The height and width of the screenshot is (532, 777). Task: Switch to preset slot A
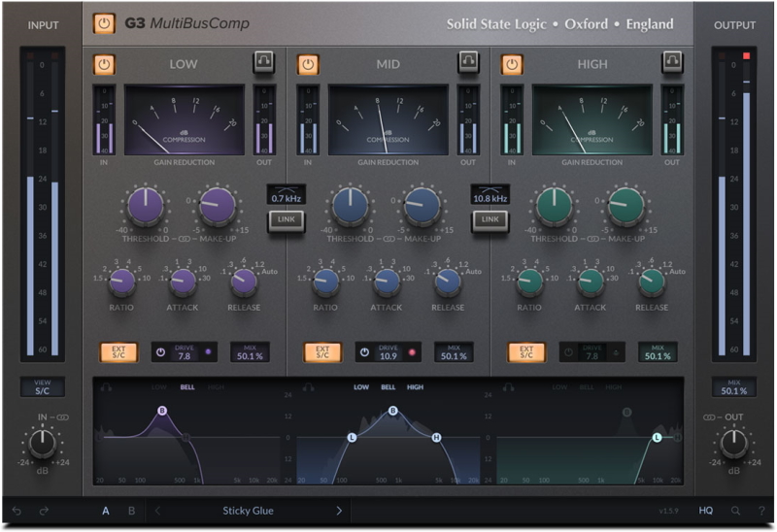[x=106, y=511]
